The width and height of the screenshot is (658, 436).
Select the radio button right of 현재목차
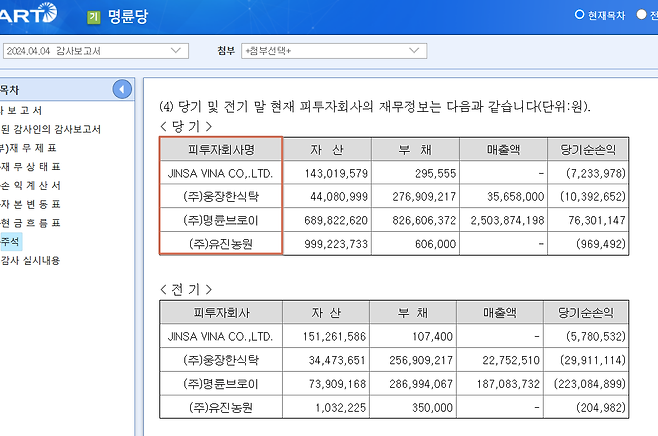tap(642, 15)
